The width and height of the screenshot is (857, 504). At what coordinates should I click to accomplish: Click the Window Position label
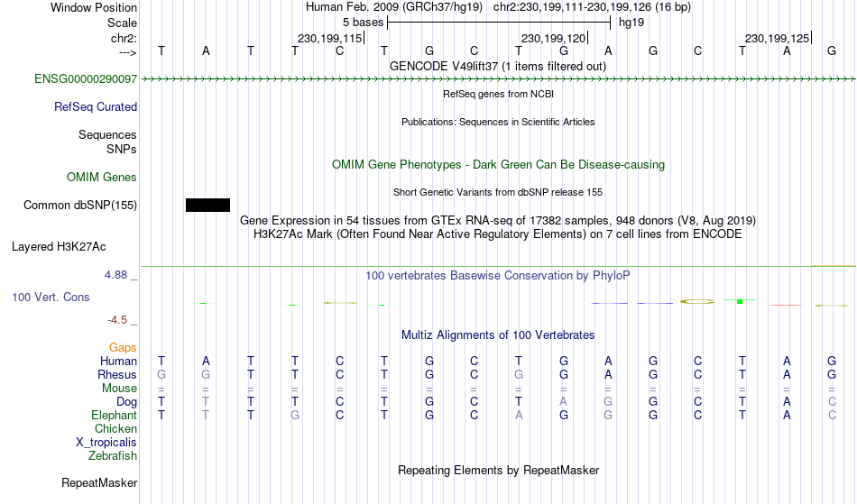[x=94, y=7]
